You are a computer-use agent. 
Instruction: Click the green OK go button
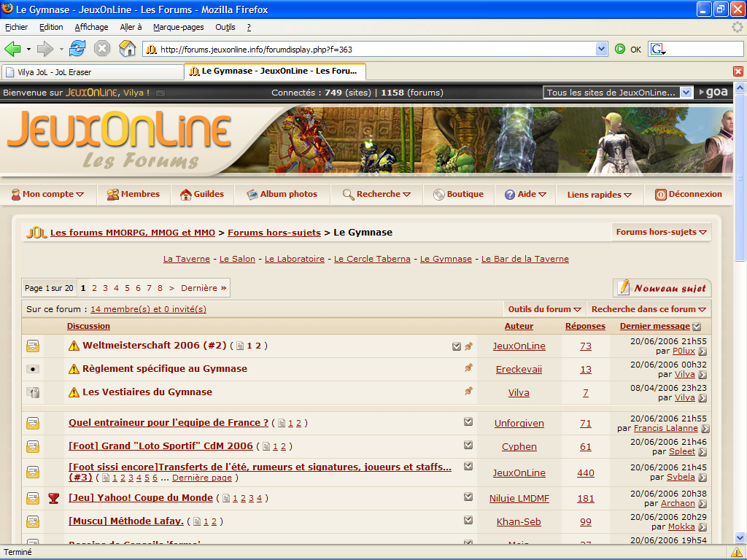[620, 49]
